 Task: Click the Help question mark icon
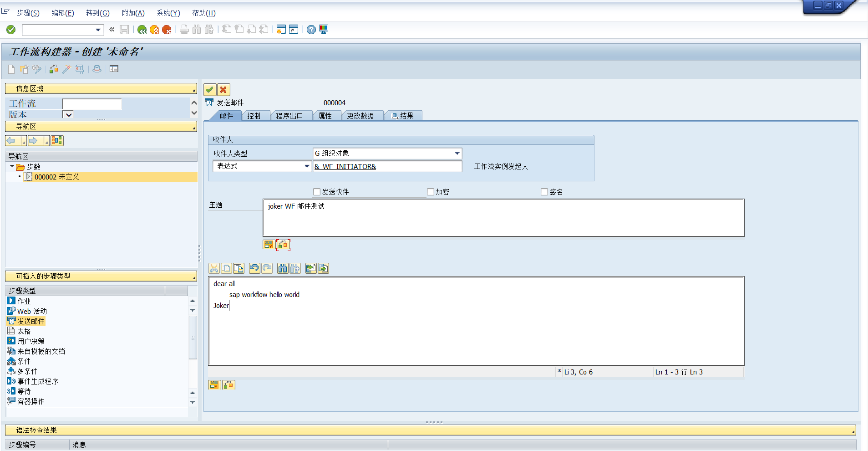[x=311, y=30]
